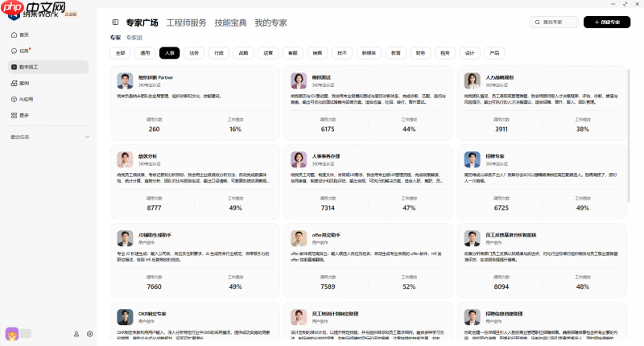Select the 产品 category filter
The image size is (644, 346).
(x=494, y=53)
